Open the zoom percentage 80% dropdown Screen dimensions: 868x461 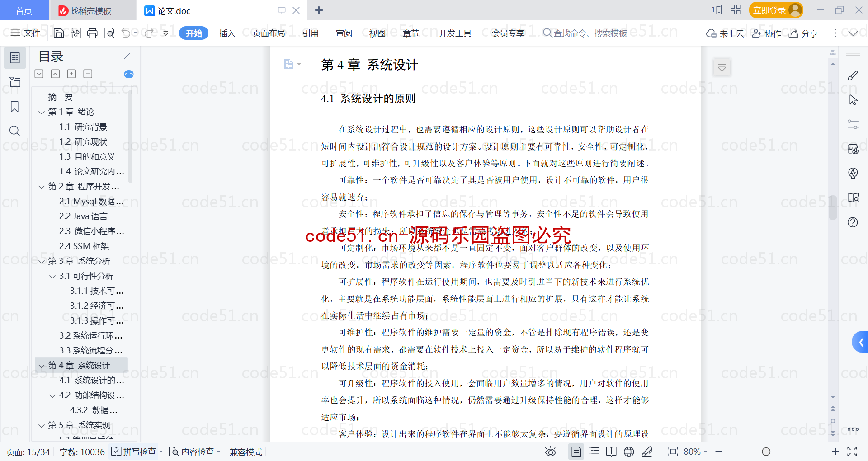(x=695, y=452)
